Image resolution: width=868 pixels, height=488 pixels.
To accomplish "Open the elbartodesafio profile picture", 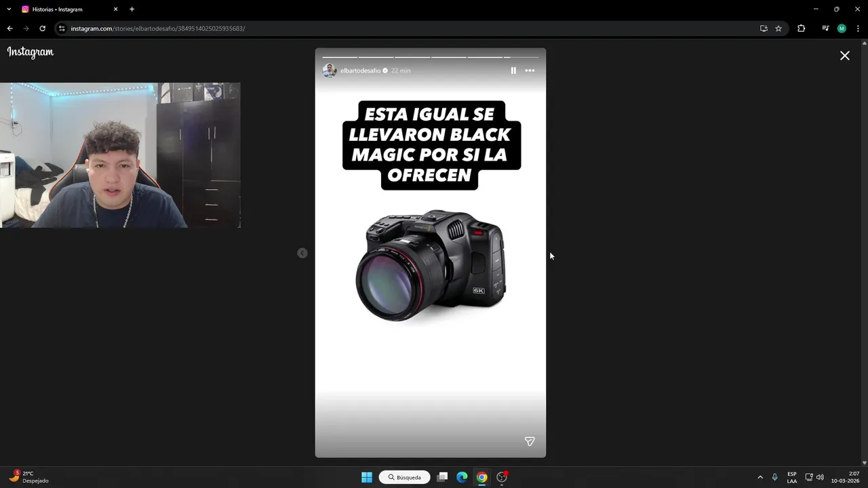I will 330,70.
